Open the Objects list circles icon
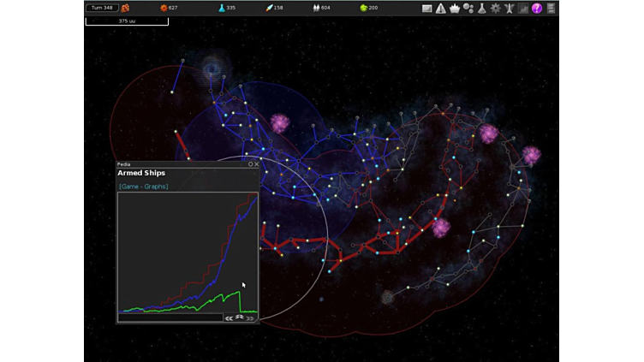Image resolution: width=644 pixels, height=362 pixels. point(468,9)
